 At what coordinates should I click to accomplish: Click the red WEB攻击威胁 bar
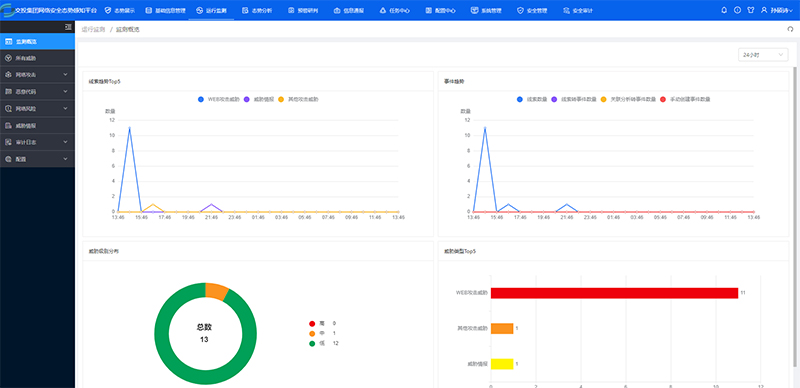click(x=614, y=293)
